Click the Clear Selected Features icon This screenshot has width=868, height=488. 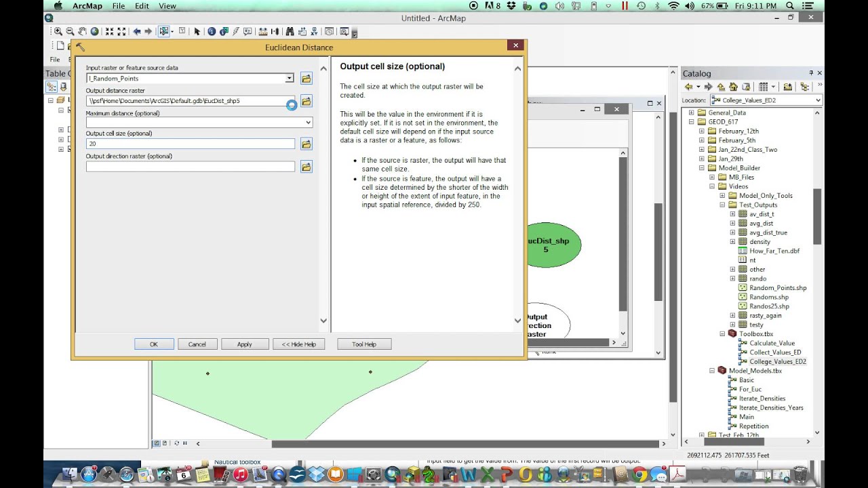coord(182,30)
